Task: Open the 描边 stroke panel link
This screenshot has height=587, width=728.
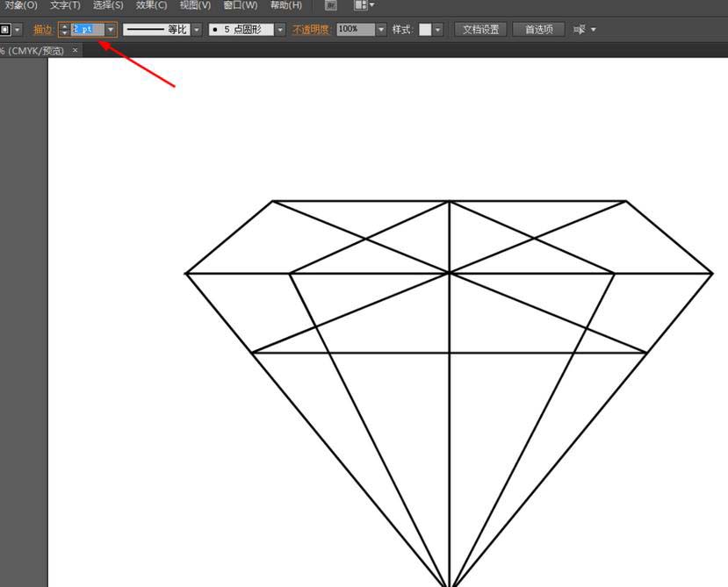Action: pyautogui.click(x=43, y=30)
